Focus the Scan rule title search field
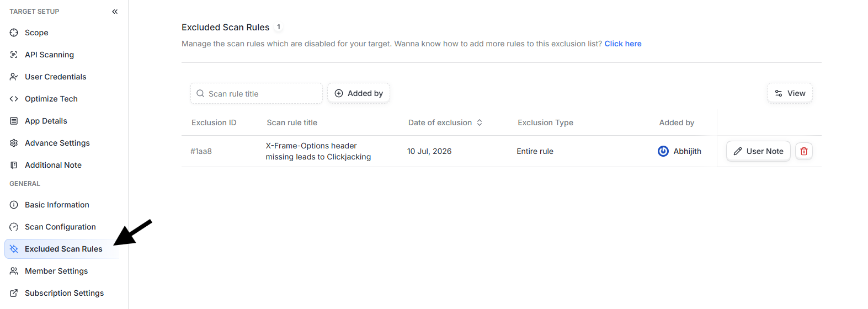Image resolution: width=868 pixels, height=309 pixels. point(257,94)
